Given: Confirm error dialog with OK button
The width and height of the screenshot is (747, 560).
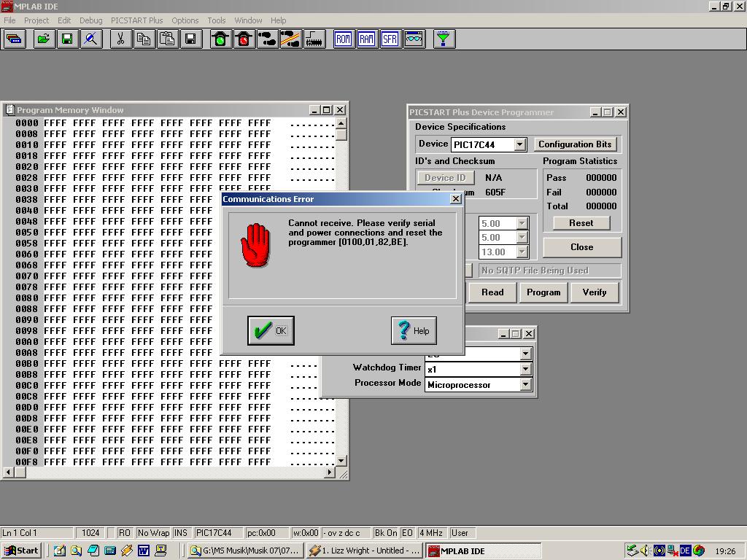Looking at the screenshot, I should pyautogui.click(x=271, y=330).
